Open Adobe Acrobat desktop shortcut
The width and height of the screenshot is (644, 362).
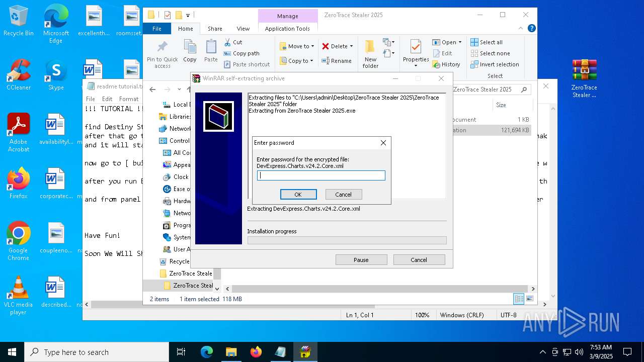19,133
